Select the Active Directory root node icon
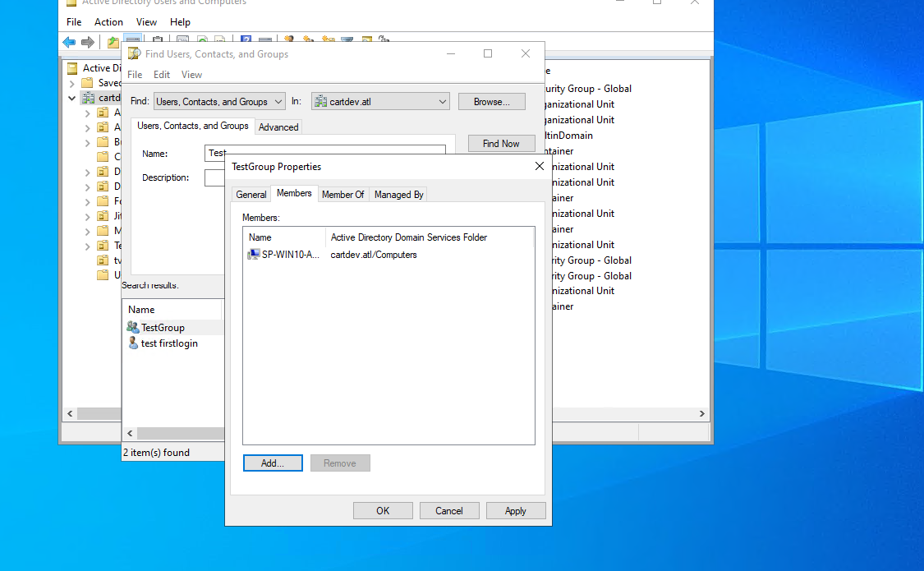This screenshot has width=924, height=571. (x=72, y=67)
